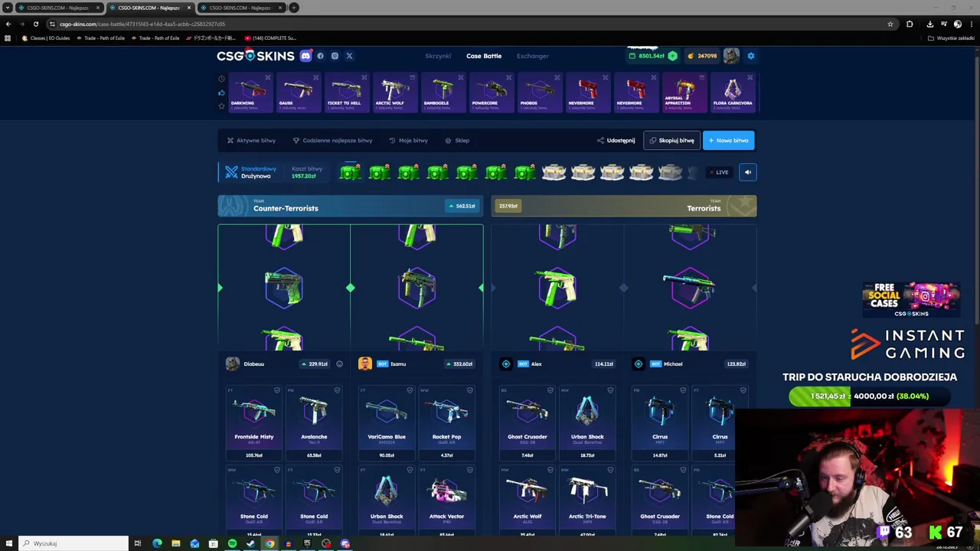Open a new browser tab
The image size is (980, 551).
tap(294, 8)
